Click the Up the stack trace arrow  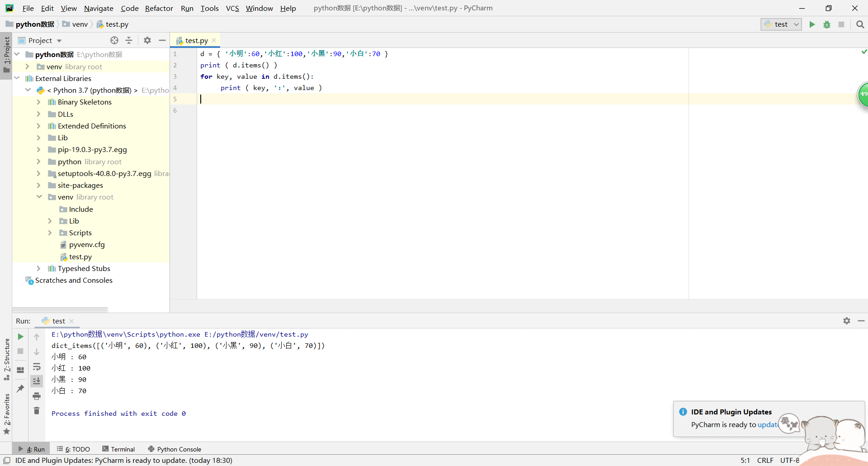tap(37, 337)
